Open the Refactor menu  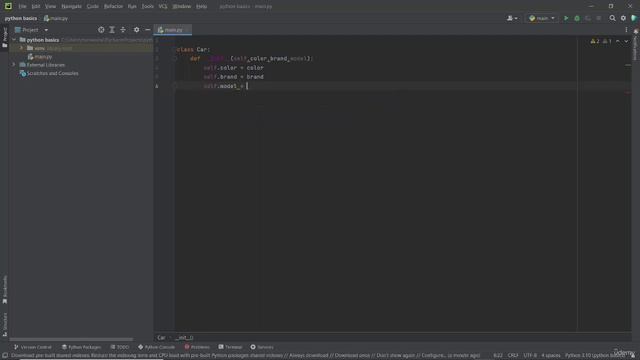click(113, 7)
